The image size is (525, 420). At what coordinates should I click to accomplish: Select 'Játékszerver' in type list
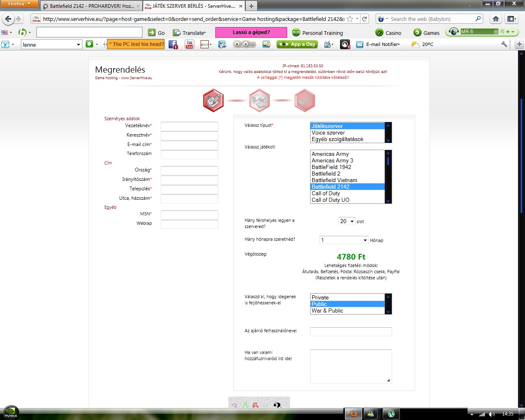347,126
